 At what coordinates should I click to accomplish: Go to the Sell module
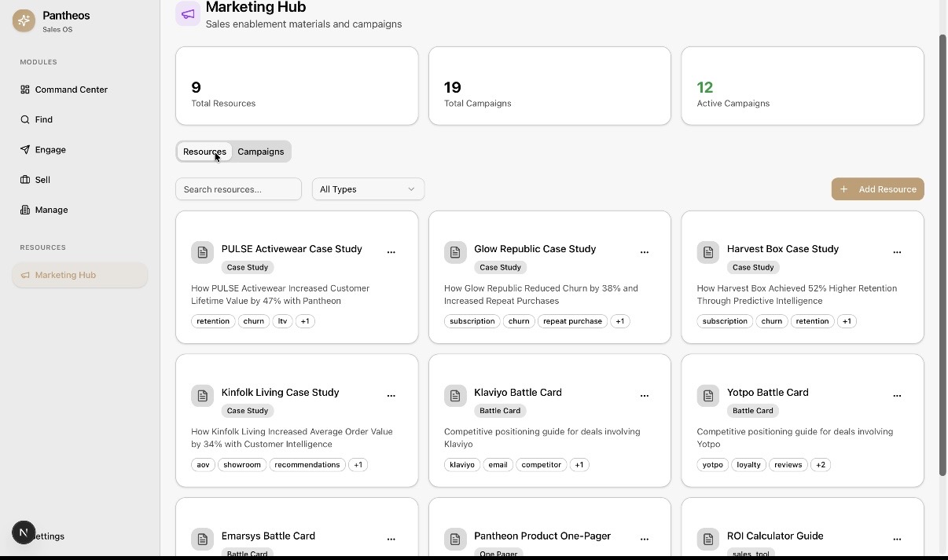[x=42, y=180]
